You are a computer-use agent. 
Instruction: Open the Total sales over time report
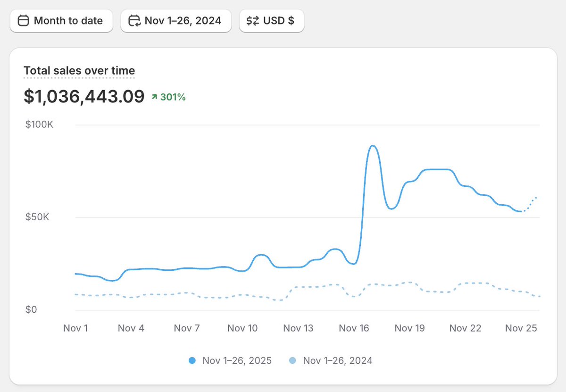(x=79, y=71)
